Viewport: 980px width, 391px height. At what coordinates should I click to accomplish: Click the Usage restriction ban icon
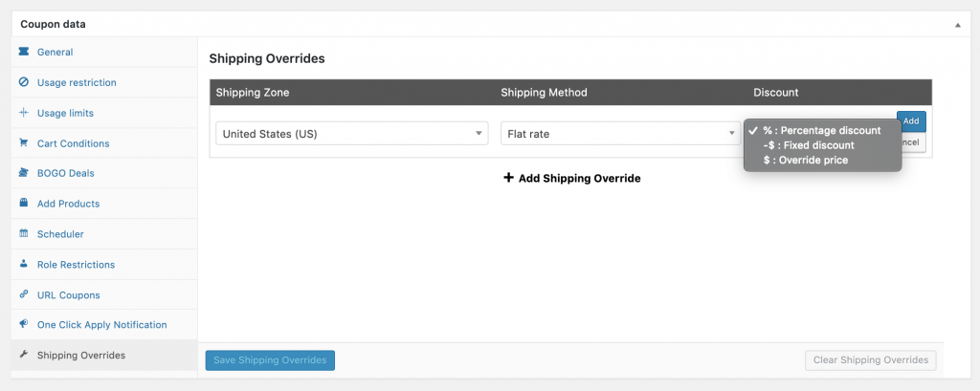(23, 83)
